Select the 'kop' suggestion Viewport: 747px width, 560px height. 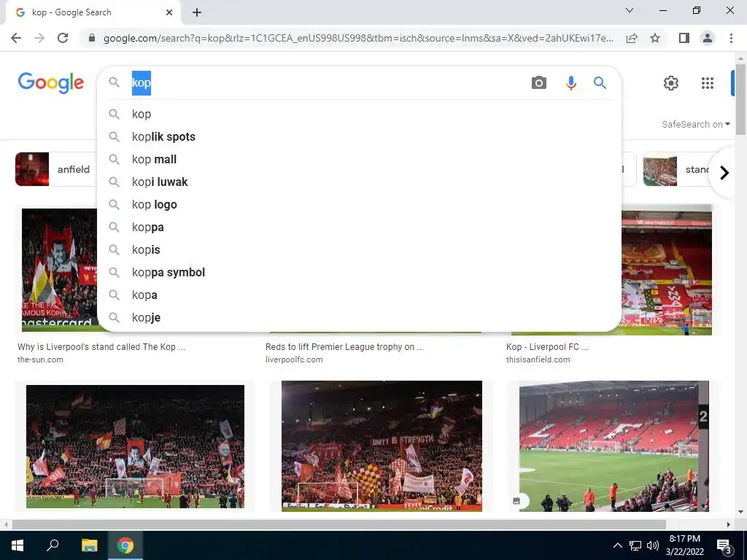[359, 114]
